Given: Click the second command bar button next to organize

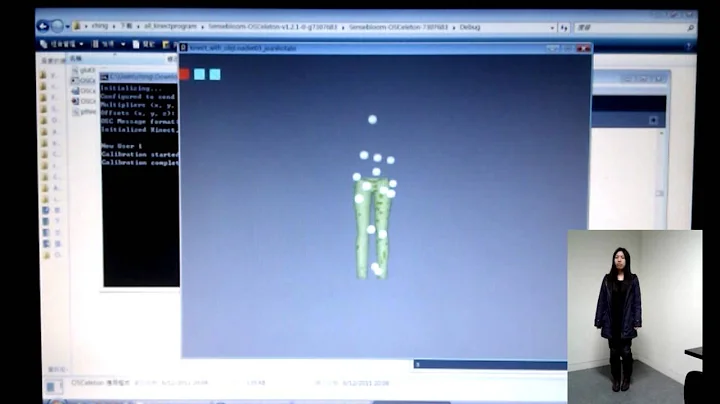Looking at the screenshot, I should 104,44.
